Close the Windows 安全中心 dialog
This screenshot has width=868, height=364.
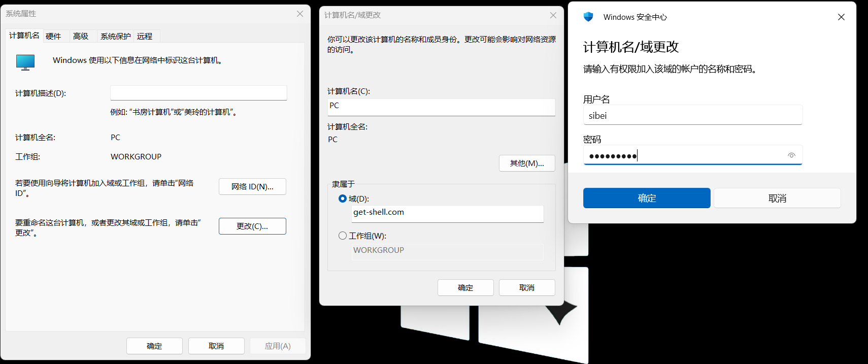pyautogui.click(x=841, y=17)
